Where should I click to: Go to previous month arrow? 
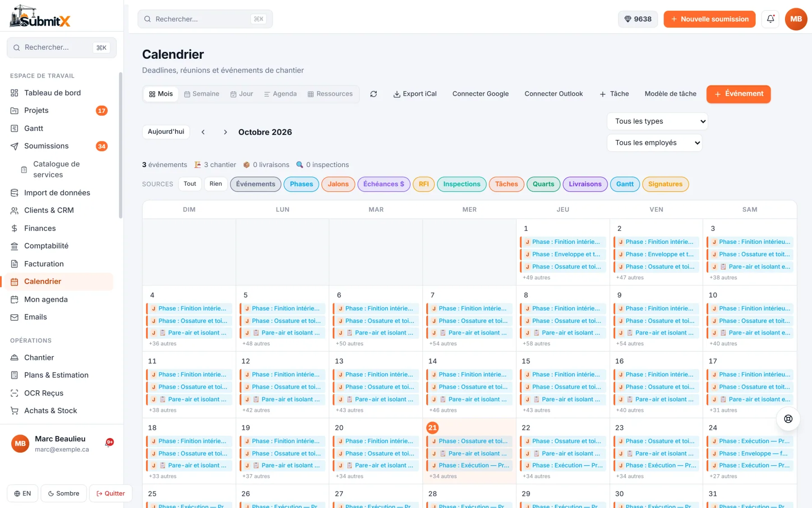[x=203, y=132]
